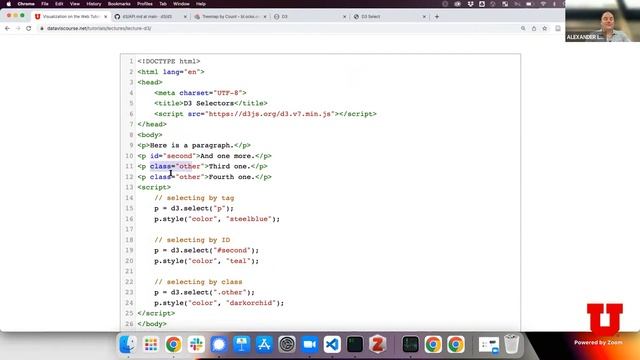Open Slack from the Dock
The height and width of the screenshot is (360, 640).
click(x=196, y=344)
